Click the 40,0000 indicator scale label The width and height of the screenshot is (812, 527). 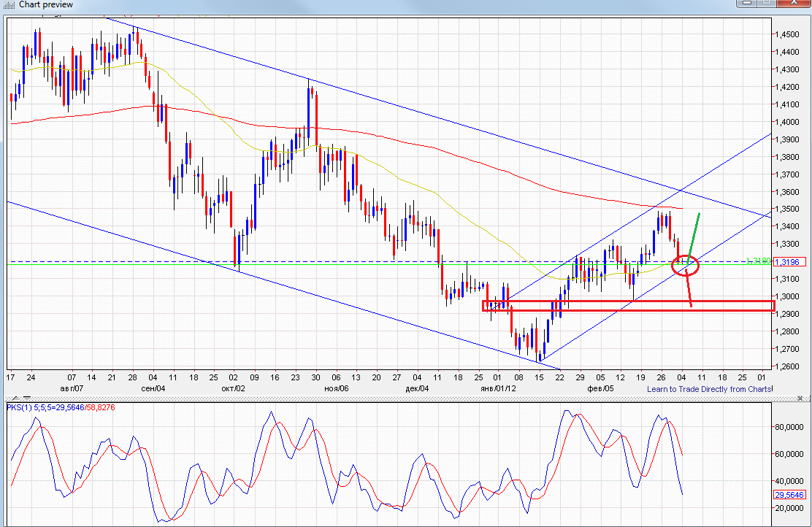pyautogui.click(x=789, y=481)
